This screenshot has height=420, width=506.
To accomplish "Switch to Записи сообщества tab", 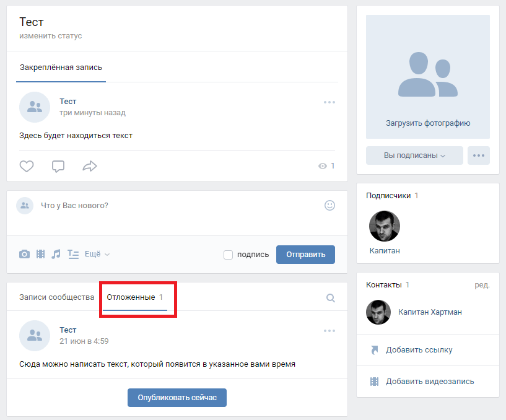I will coord(56,297).
